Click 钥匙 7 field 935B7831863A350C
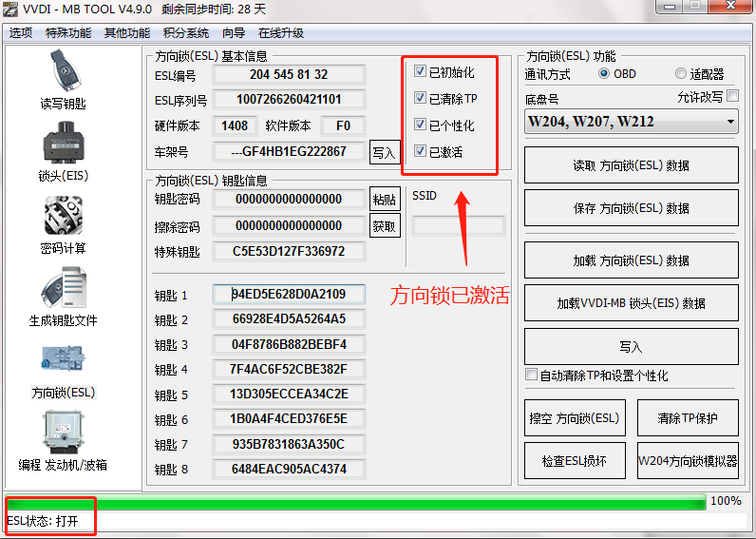Viewport: 756px width, 539px height. pos(289,444)
